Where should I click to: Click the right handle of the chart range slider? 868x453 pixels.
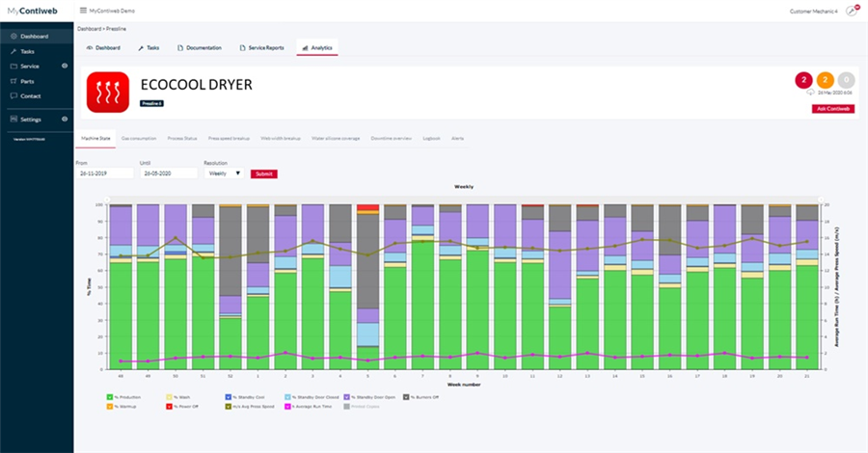[x=821, y=200]
